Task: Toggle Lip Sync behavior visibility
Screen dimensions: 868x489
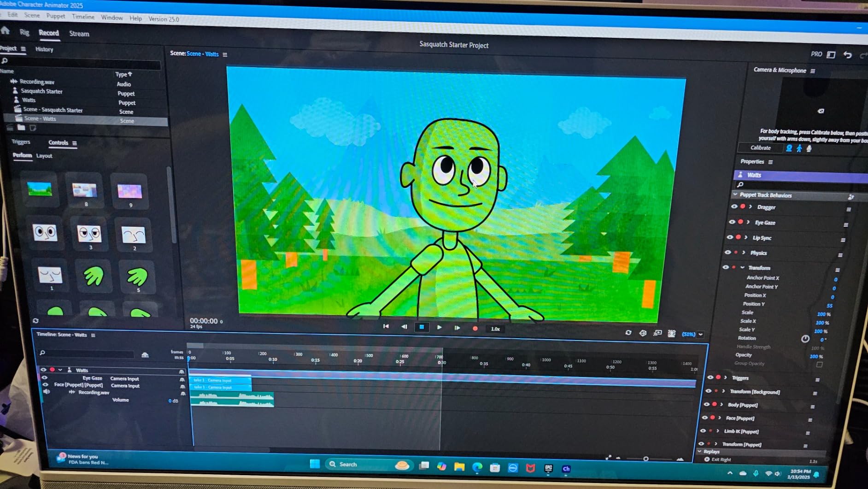Action: (730, 237)
